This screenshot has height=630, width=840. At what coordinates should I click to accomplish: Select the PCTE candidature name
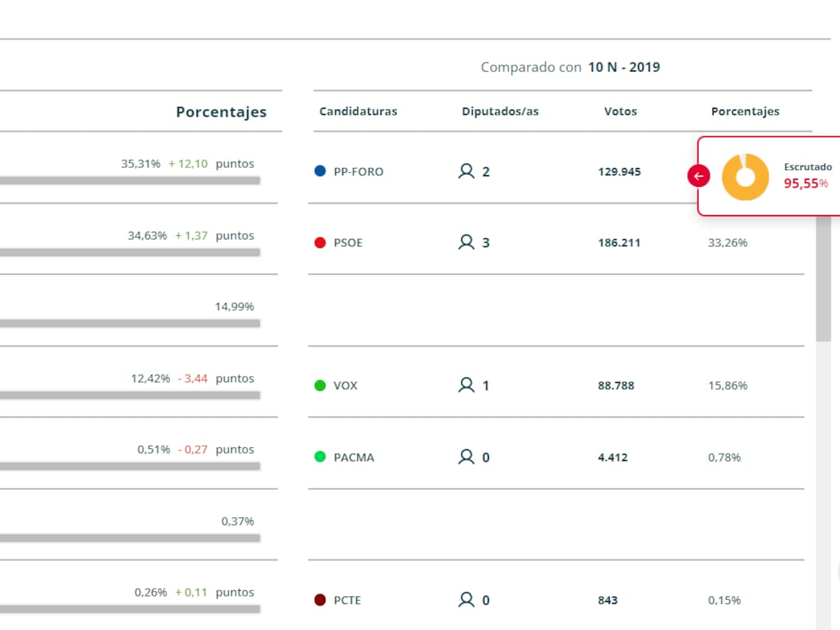pyautogui.click(x=348, y=601)
